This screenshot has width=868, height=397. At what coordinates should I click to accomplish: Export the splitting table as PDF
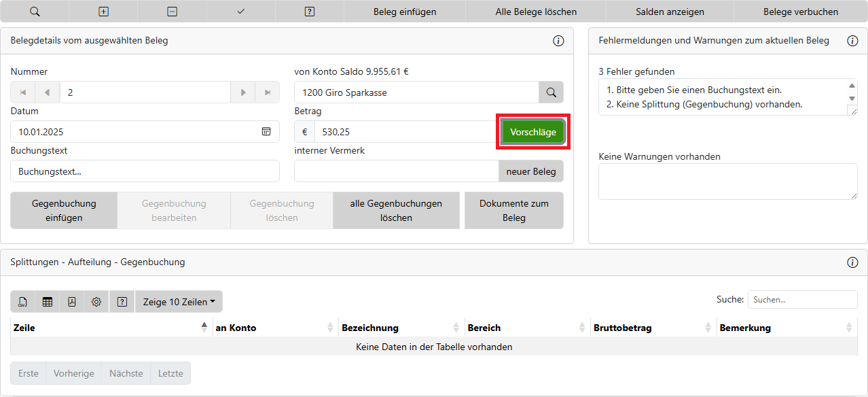tap(72, 302)
